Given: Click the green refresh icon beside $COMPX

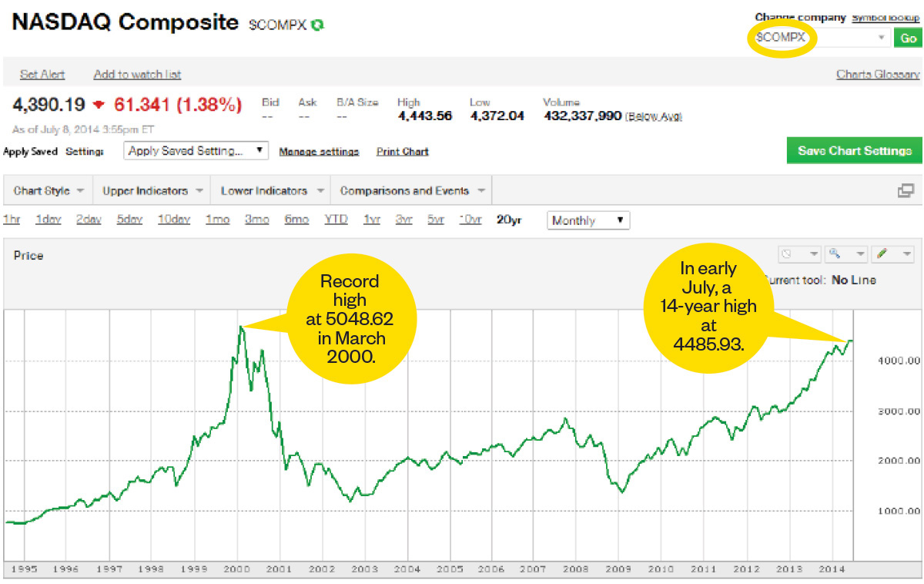Looking at the screenshot, I should click(318, 25).
